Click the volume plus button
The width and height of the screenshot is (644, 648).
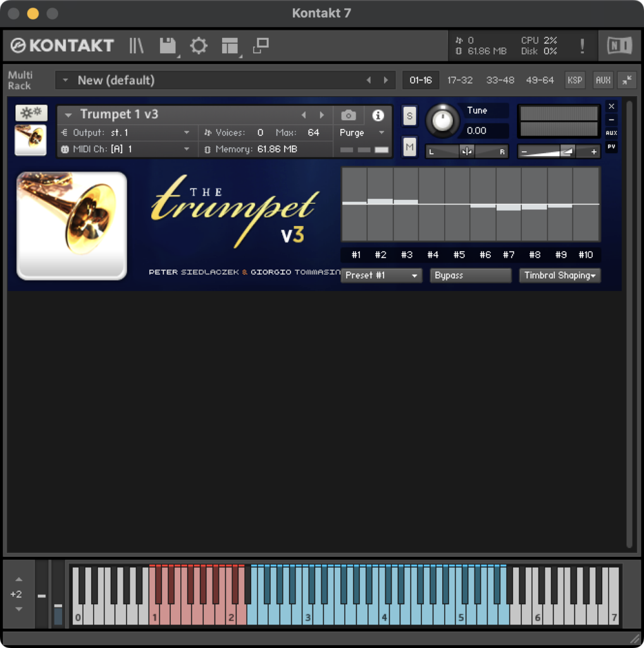(593, 152)
